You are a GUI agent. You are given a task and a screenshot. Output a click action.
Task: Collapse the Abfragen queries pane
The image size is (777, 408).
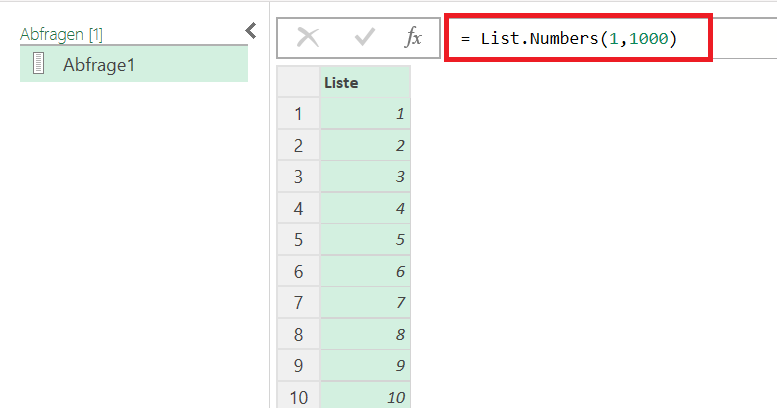(251, 31)
